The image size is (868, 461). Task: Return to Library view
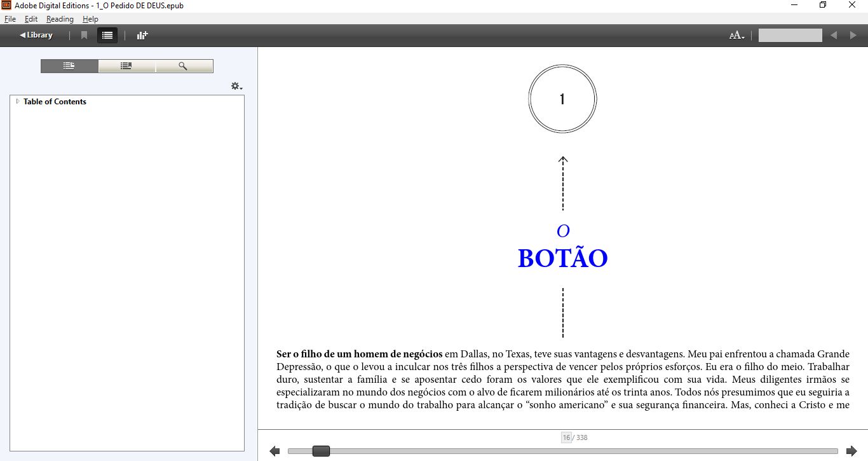36,35
